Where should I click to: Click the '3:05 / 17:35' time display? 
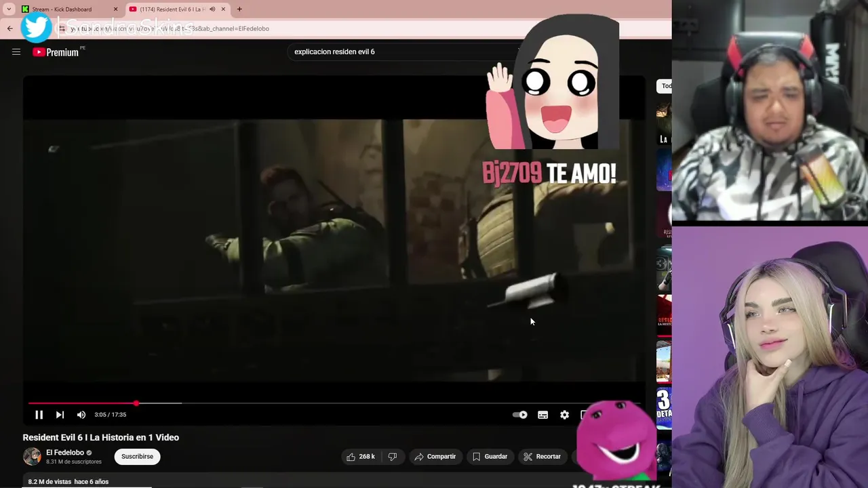coord(111,415)
